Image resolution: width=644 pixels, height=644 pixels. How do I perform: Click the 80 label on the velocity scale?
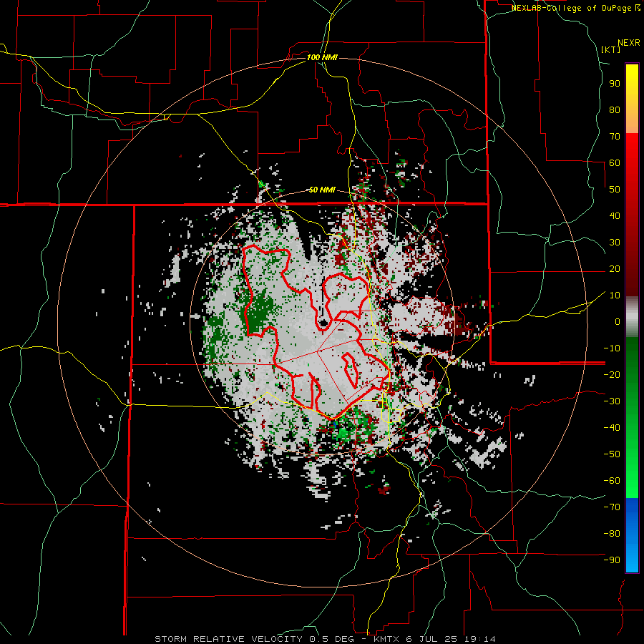tap(615, 109)
